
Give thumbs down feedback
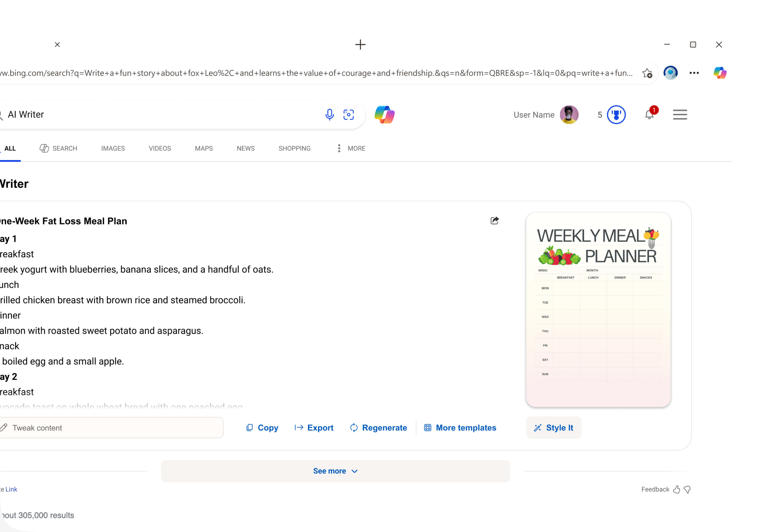687,489
